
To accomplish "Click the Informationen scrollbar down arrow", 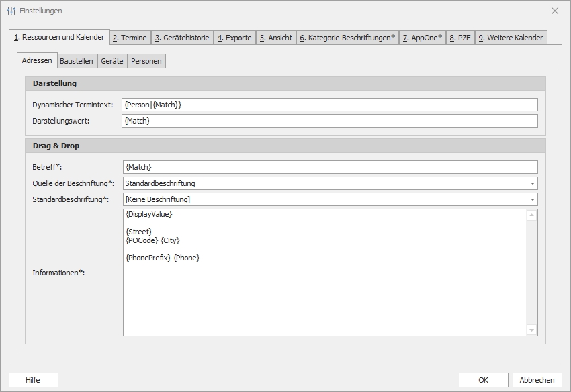I will click(532, 330).
